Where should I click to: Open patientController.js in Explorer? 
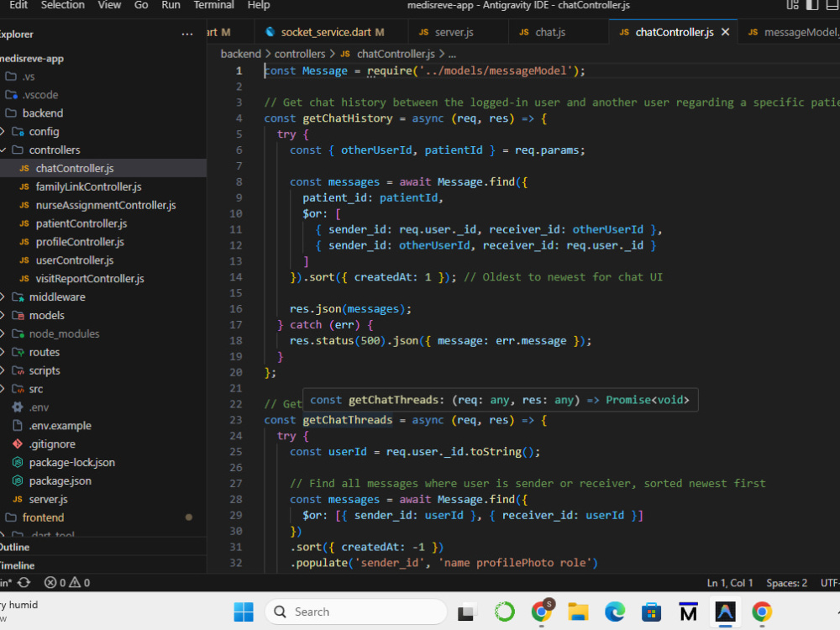[x=102, y=223]
